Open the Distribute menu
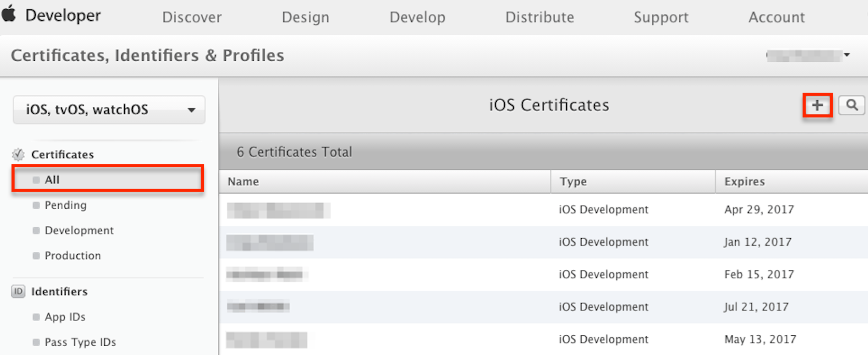 pos(540,17)
